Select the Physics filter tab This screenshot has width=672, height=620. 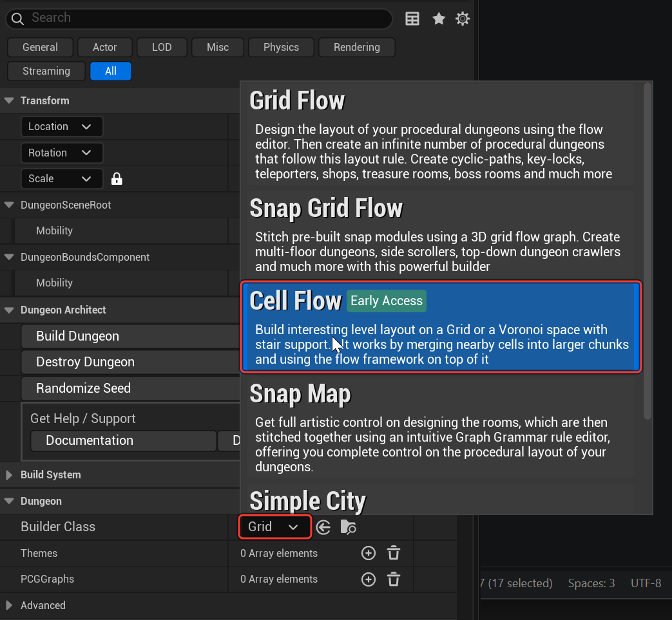tap(281, 47)
